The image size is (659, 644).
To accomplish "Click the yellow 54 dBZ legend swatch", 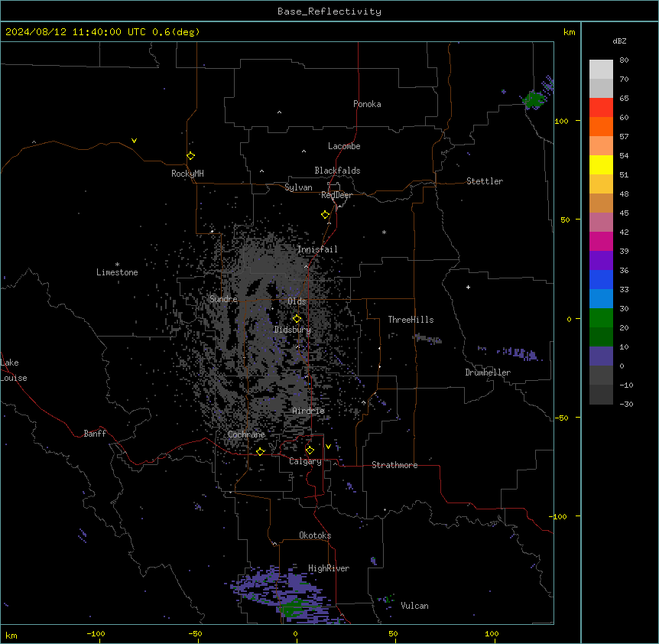I will coord(601,164).
